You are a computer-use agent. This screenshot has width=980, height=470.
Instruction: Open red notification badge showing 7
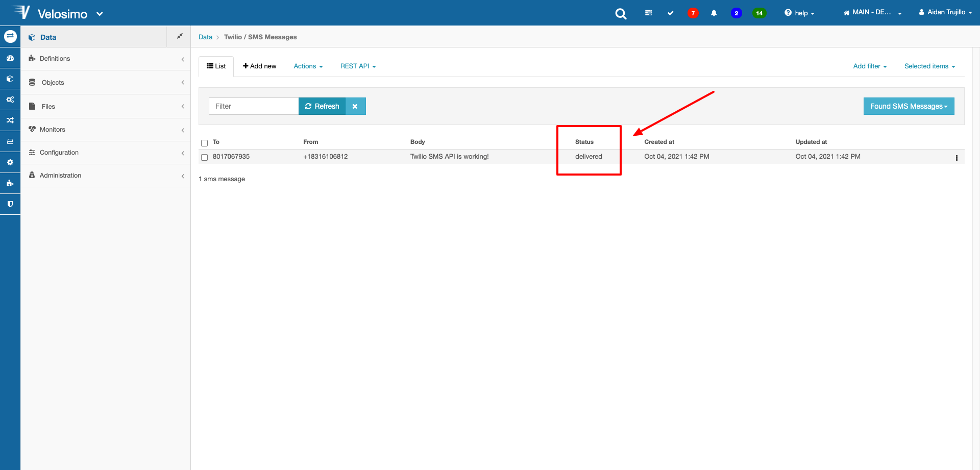(x=693, y=13)
